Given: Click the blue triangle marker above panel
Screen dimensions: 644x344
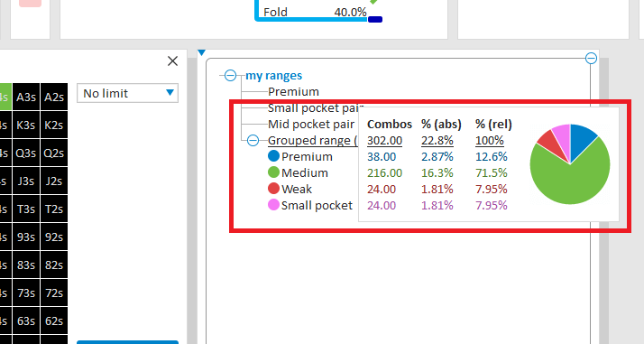Looking at the screenshot, I should (x=201, y=52).
